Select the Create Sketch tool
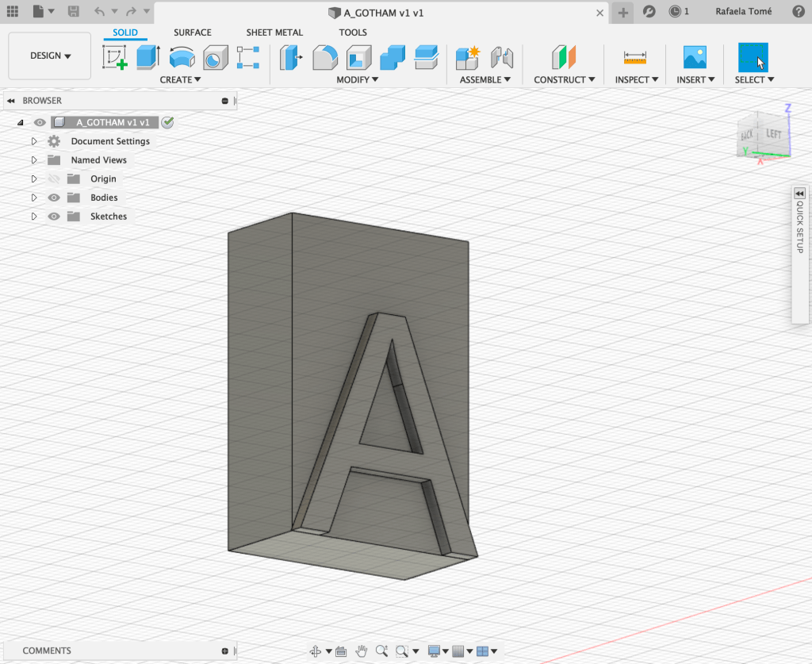The width and height of the screenshot is (812, 664). click(x=115, y=58)
